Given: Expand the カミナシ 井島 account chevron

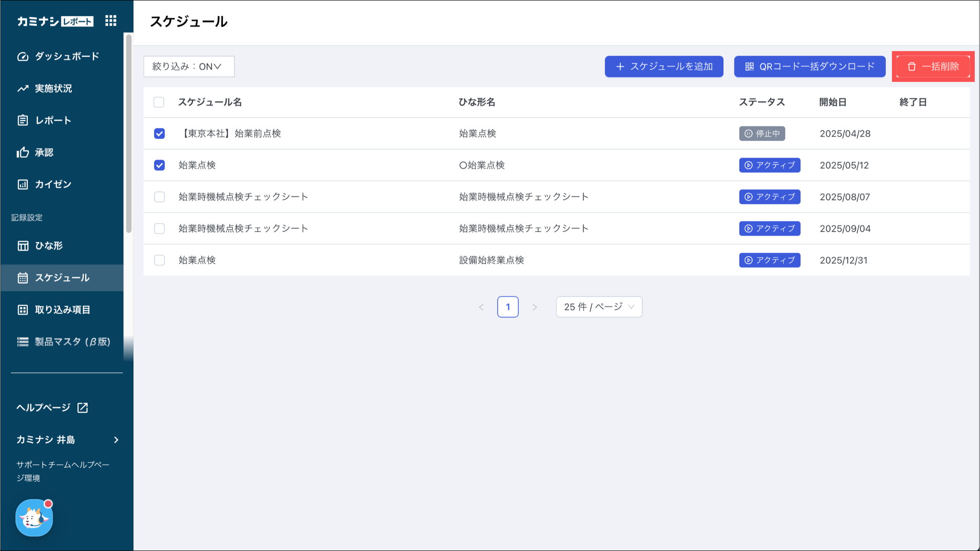Looking at the screenshot, I should 116,439.
